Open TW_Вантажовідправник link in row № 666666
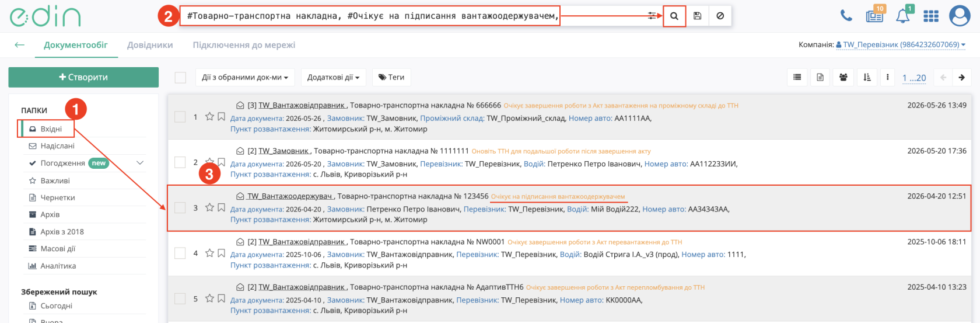 point(302,105)
